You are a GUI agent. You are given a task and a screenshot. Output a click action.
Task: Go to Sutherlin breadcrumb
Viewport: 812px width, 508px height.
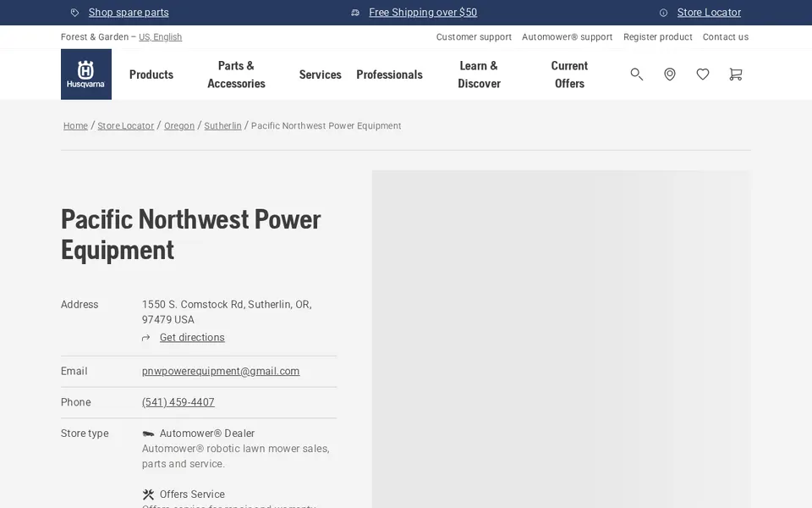tap(222, 126)
